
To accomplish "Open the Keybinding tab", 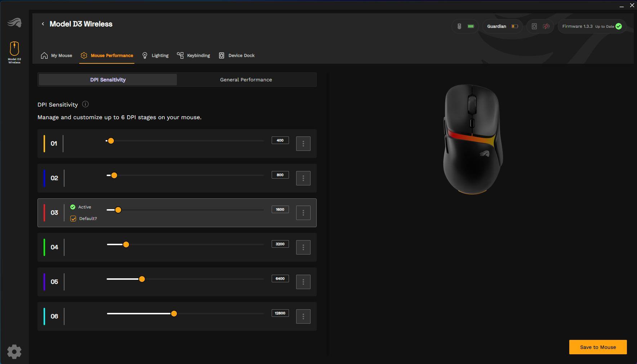I will tap(193, 55).
